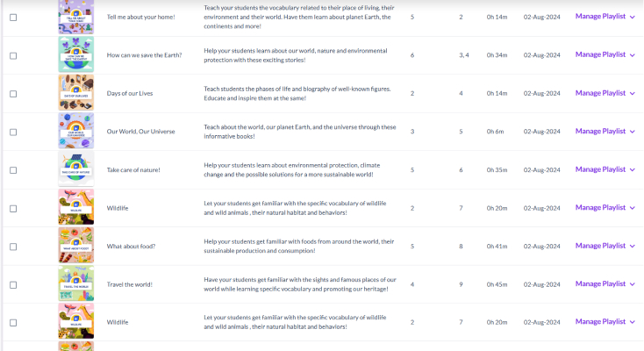Click grade number 6 in Take care of nature! row
The height and width of the screenshot is (351, 644).
pos(461,170)
